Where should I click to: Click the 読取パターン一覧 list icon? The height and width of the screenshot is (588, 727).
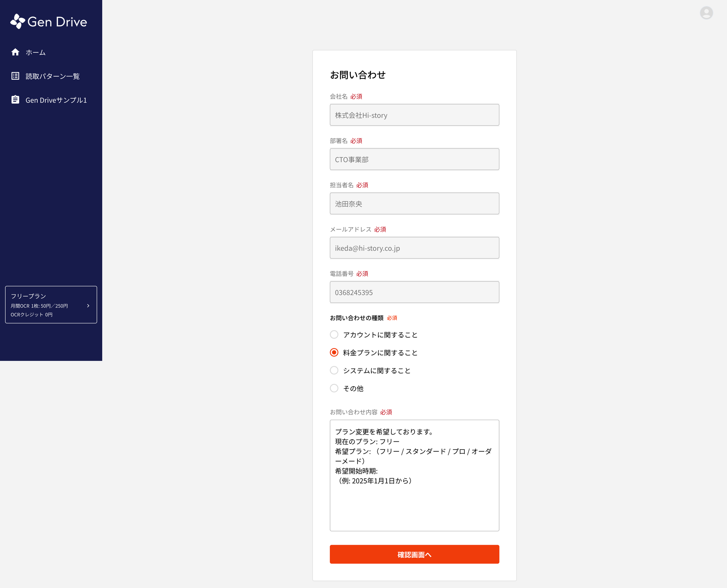point(15,76)
